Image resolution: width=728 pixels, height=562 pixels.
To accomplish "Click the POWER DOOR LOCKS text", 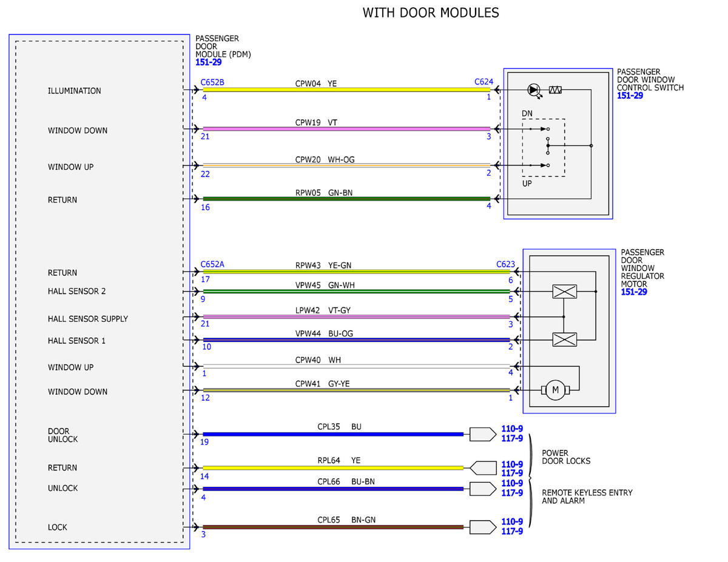I will click(x=566, y=457).
